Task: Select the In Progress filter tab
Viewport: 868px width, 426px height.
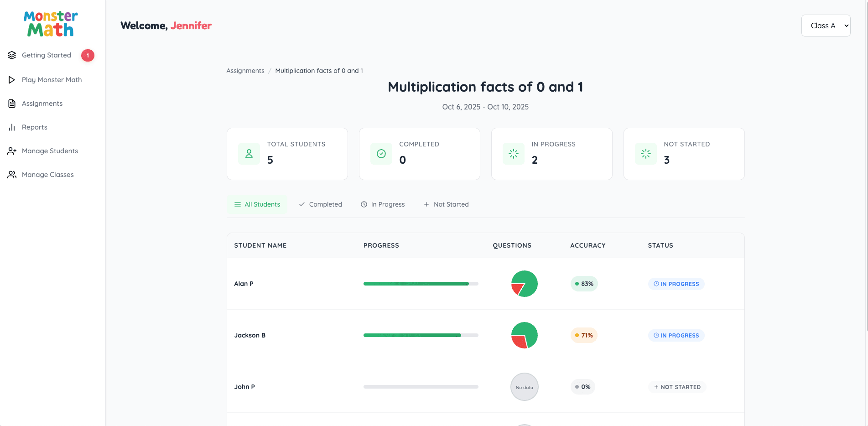Action: pyautogui.click(x=383, y=204)
